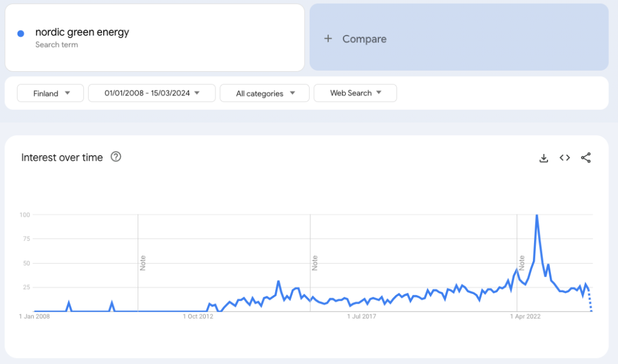
Task: Click the plus icon in Compare
Action: [x=328, y=39]
